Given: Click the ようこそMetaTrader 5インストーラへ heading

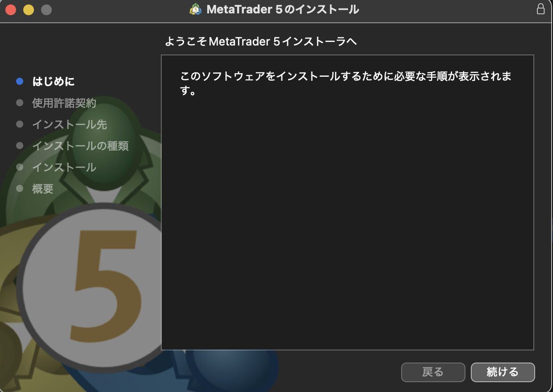Looking at the screenshot, I should click(261, 42).
